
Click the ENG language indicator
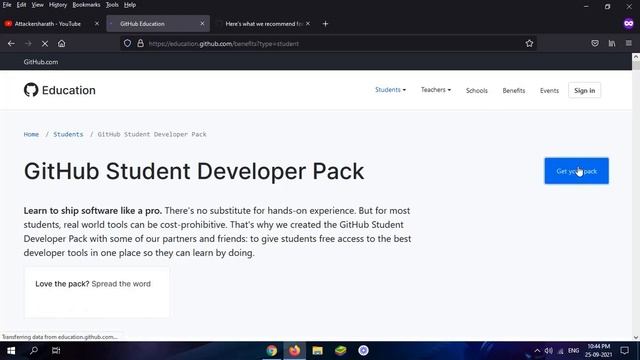573,351
